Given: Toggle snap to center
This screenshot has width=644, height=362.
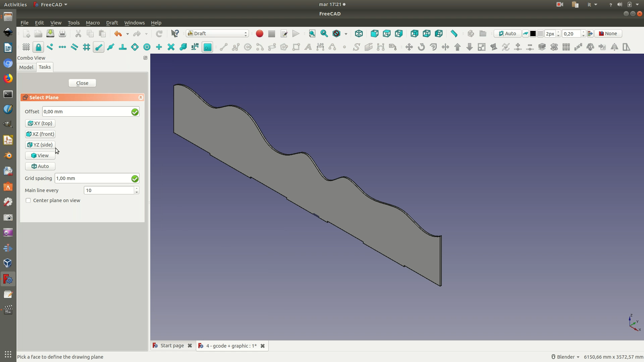Looking at the screenshot, I should tap(147, 47).
